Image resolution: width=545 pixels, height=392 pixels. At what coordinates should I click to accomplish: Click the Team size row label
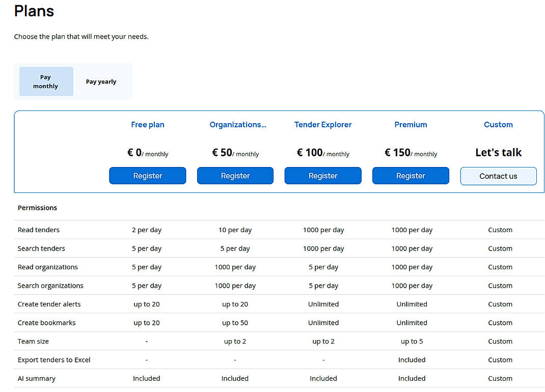(x=34, y=341)
